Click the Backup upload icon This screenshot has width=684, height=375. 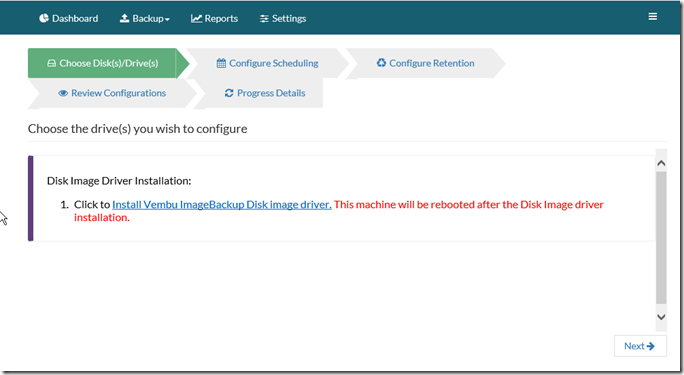coord(124,18)
